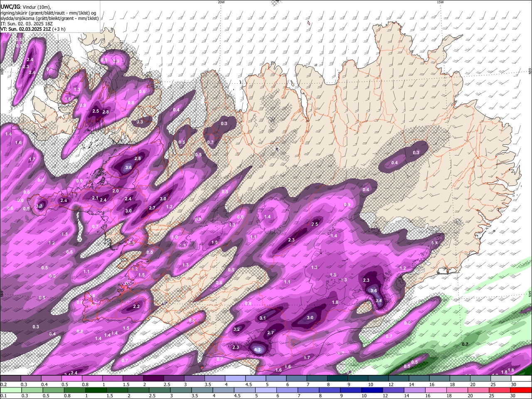Pick the light grey swatch labeled 25 in snow scale
Image resolution: width=532 pixels, height=399 pixels.
coord(501,379)
